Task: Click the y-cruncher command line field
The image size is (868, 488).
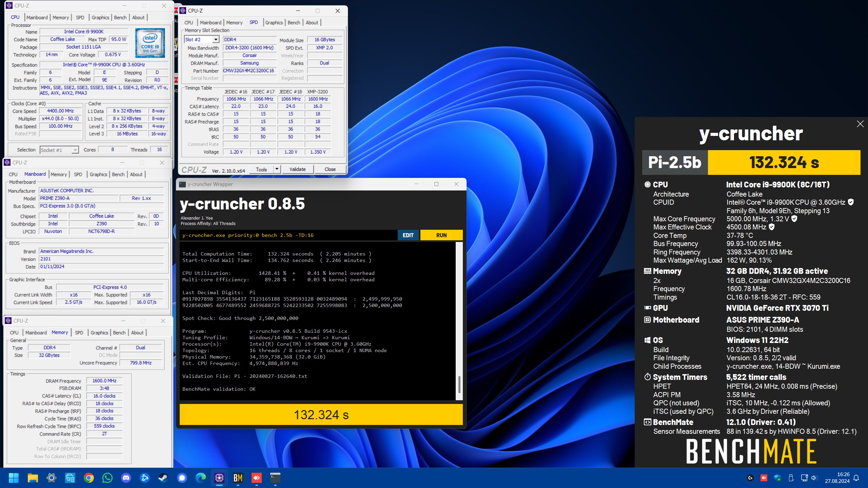Action: [289, 235]
